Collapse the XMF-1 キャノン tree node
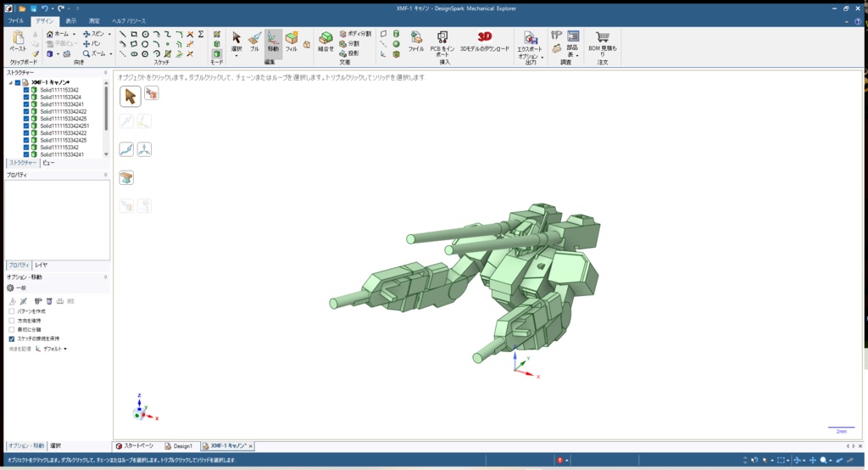868x470 pixels. pyautogui.click(x=10, y=82)
